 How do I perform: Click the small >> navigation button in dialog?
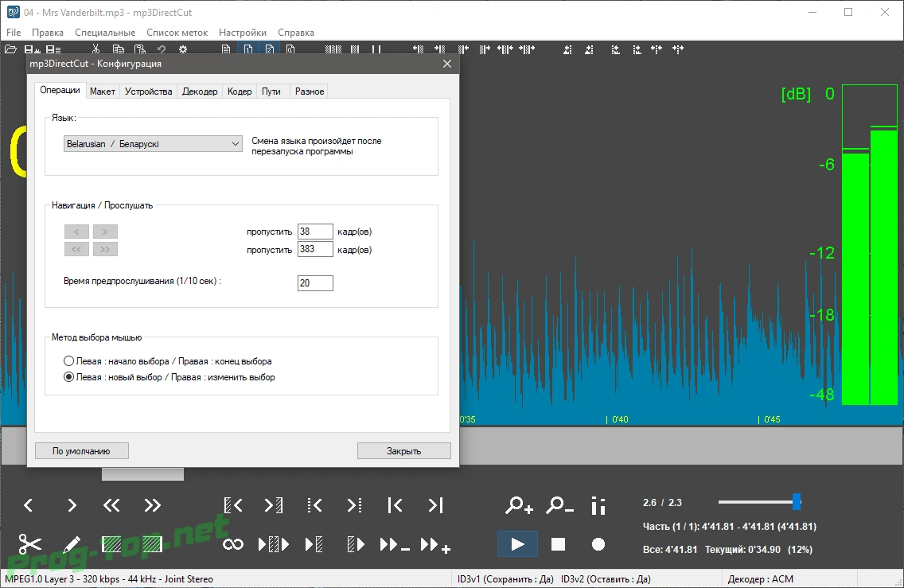coord(105,249)
